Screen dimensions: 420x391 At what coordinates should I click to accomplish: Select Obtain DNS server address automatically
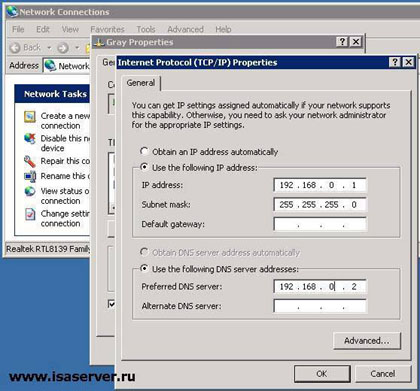coord(144,252)
